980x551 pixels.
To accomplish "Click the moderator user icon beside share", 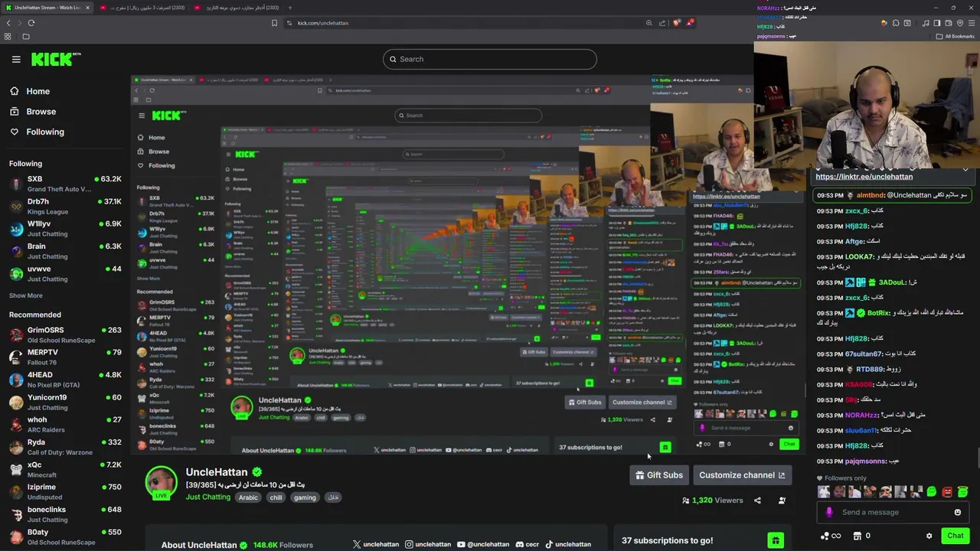I will click(782, 500).
